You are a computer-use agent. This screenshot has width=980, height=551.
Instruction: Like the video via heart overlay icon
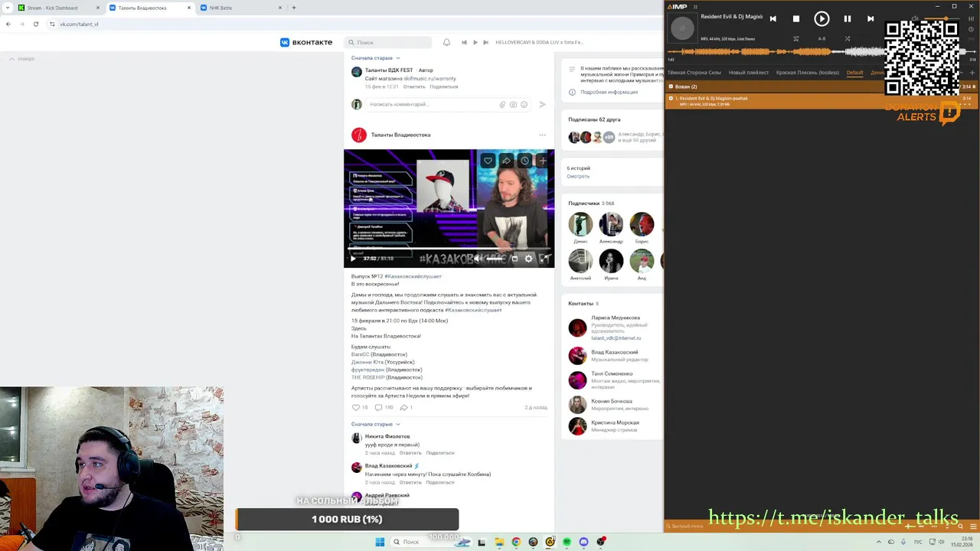pos(488,161)
